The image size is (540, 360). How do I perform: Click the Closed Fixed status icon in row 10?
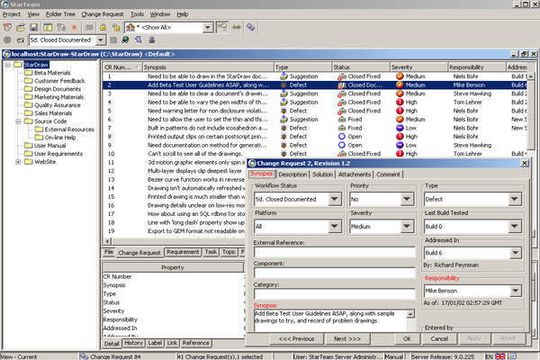(342, 154)
